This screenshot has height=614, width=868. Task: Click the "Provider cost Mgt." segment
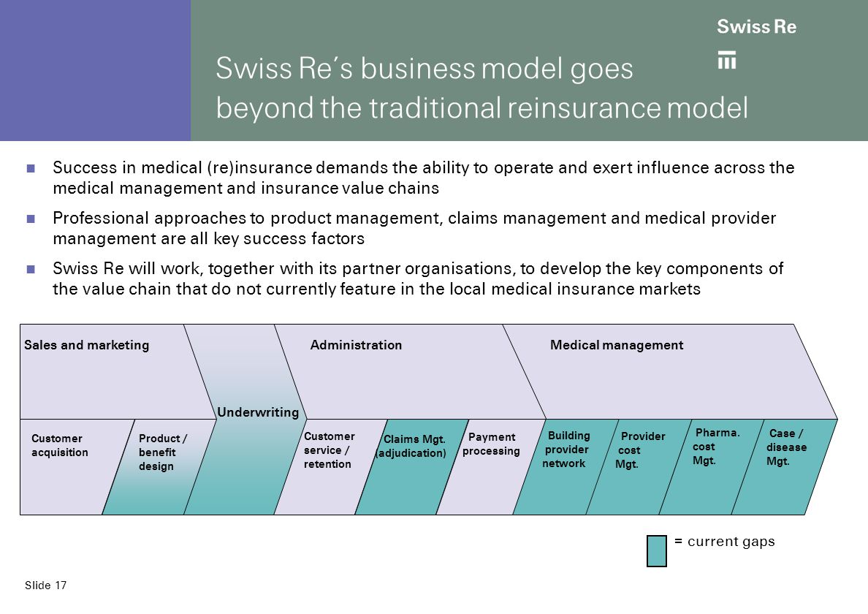pyautogui.click(x=639, y=467)
